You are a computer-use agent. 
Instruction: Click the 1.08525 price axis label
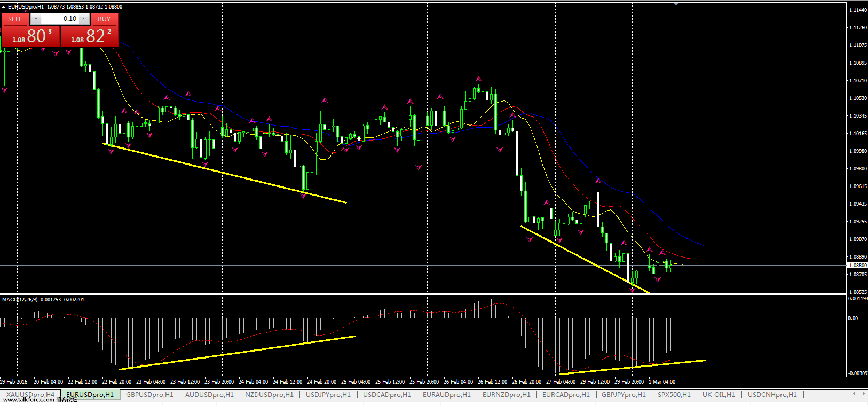pos(858,292)
